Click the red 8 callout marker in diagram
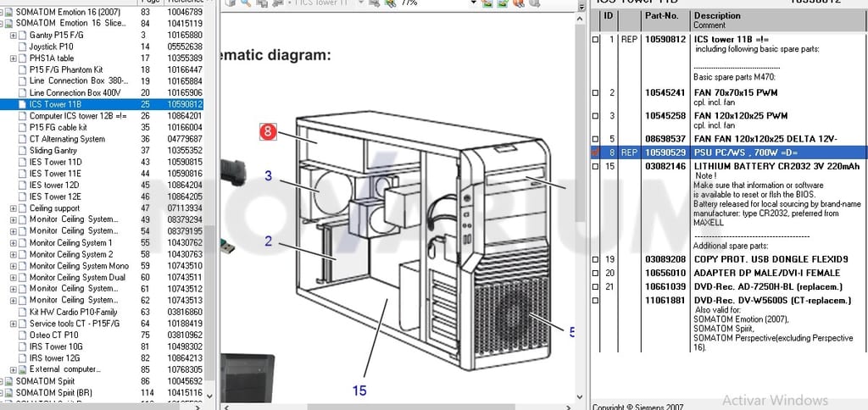 (268, 131)
